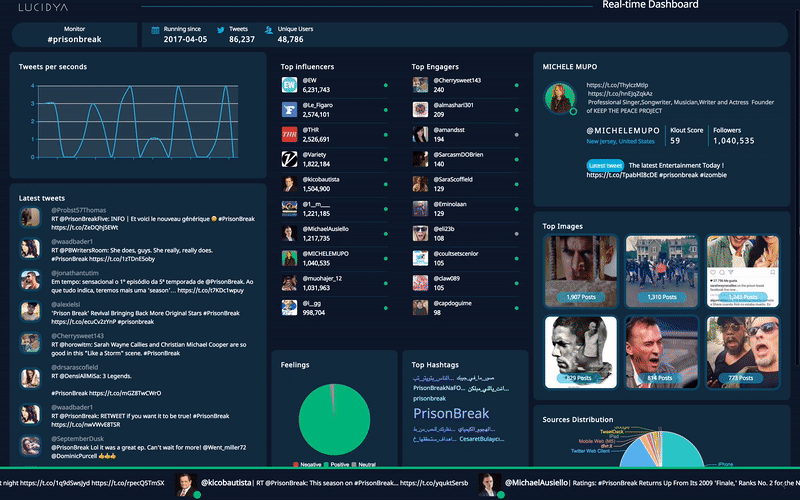This screenshot has width=800, height=500.
Task: Open the https://t.co/hnEjqZqkAz profile link
Action: click(x=620, y=94)
